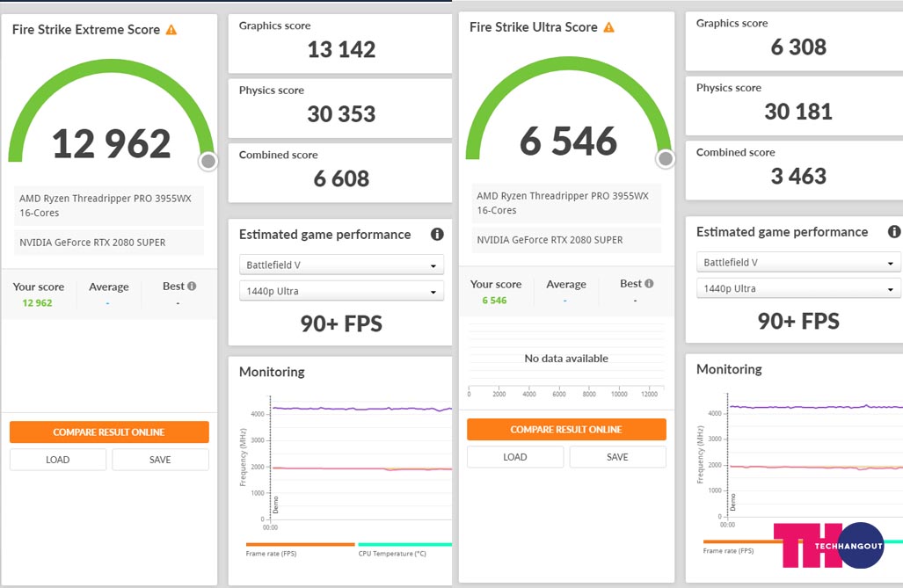Click gauge end knob on 6 546 score dial
The height and width of the screenshot is (588, 903).
(665, 158)
